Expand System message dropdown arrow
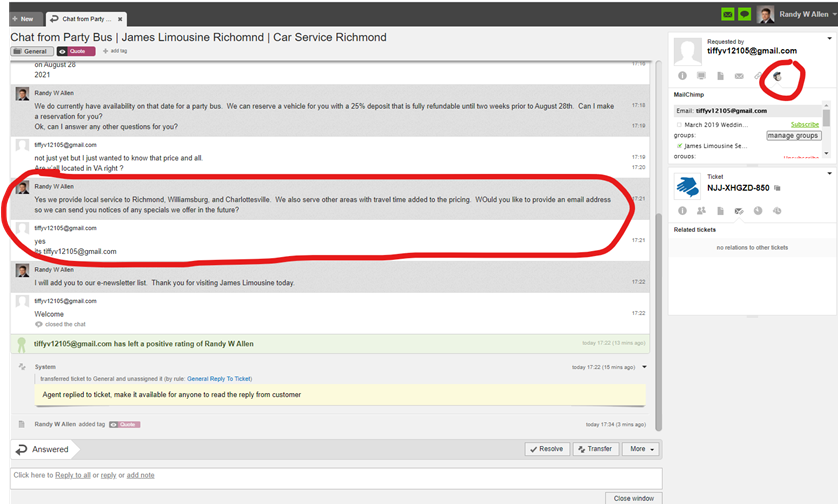The height and width of the screenshot is (504, 838). [x=645, y=367]
